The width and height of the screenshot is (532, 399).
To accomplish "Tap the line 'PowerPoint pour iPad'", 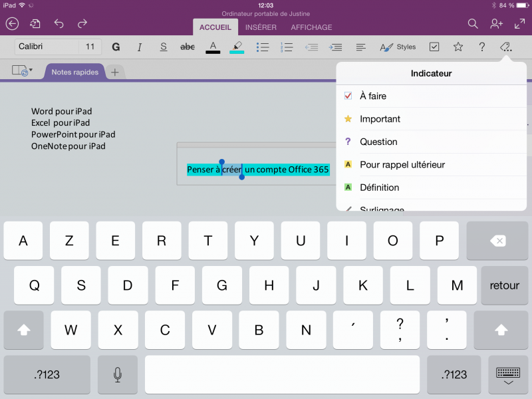I will point(73,134).
